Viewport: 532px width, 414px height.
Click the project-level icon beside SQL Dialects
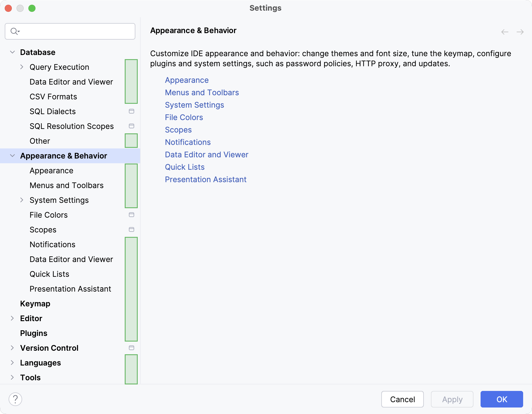click(132, 111)
